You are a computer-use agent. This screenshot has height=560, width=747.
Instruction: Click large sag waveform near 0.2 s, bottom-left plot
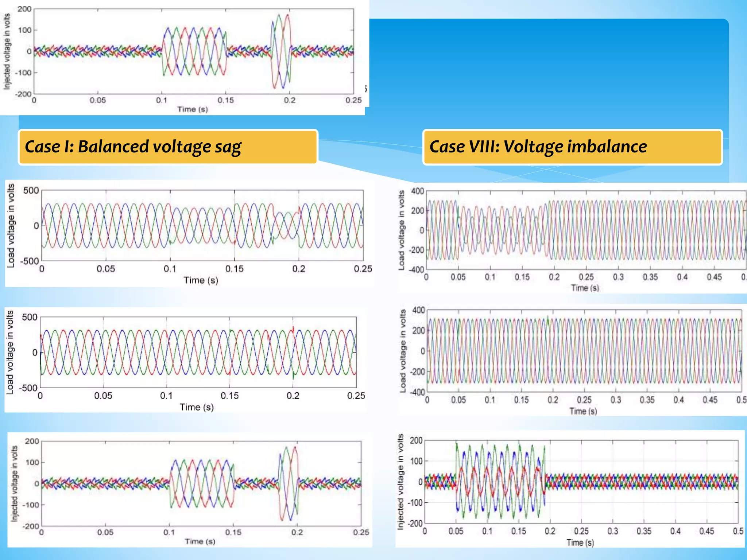click(x=289, y=483)
